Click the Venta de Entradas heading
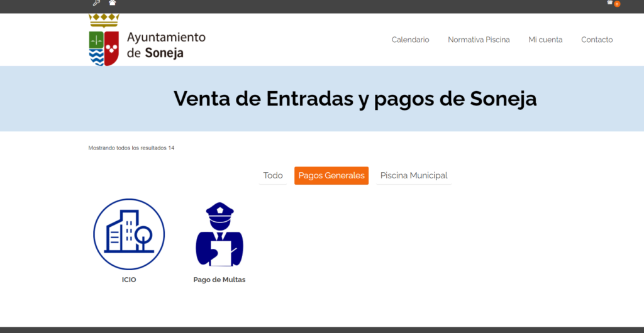644x333 pixels. [x=355, y=99]
